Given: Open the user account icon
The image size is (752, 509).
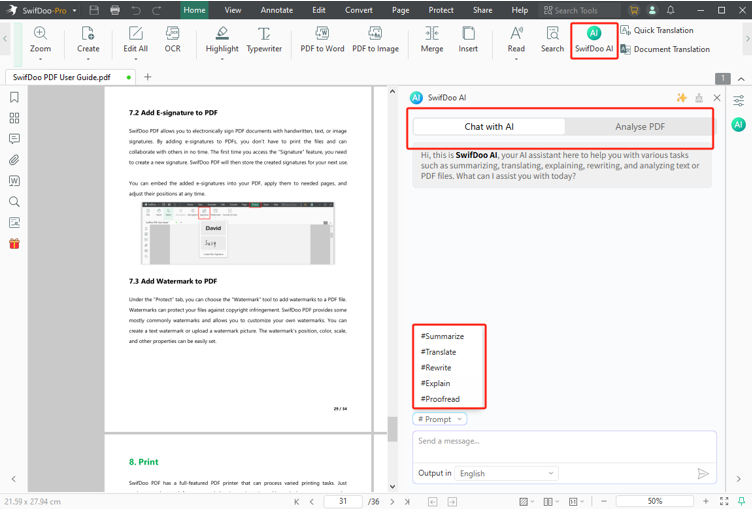Looking at the screenshot, I should tap(652, 10).
